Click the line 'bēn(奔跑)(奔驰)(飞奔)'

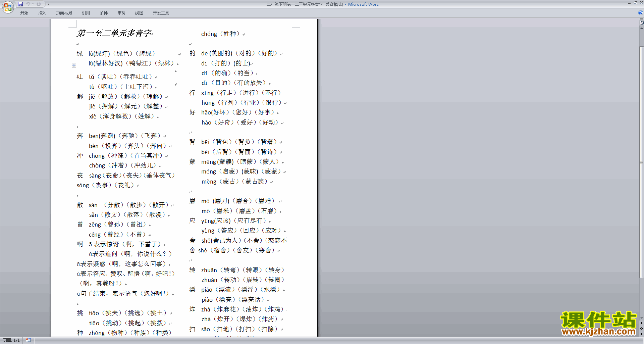pos(124,136)
